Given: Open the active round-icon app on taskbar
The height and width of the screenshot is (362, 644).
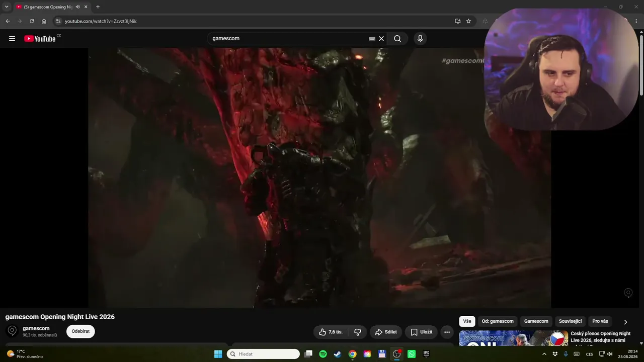Looking at the screenshot, I should pos(397,354).
